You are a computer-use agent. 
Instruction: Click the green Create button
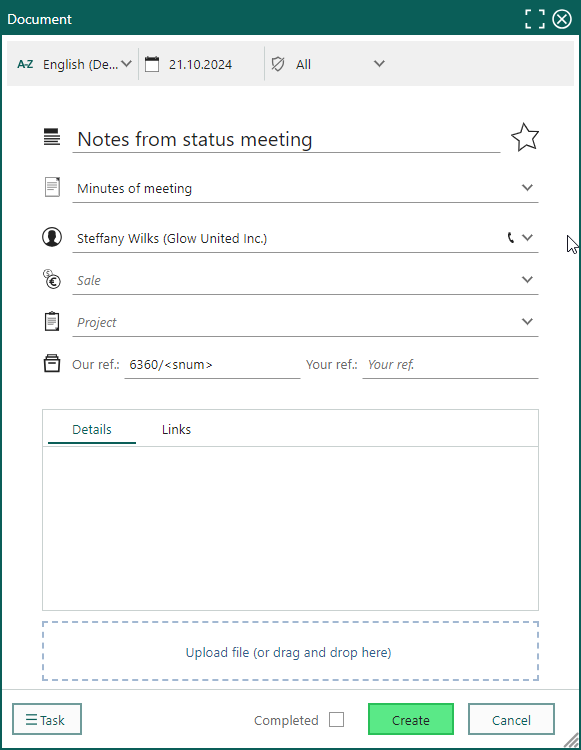(x=411, y=719)
